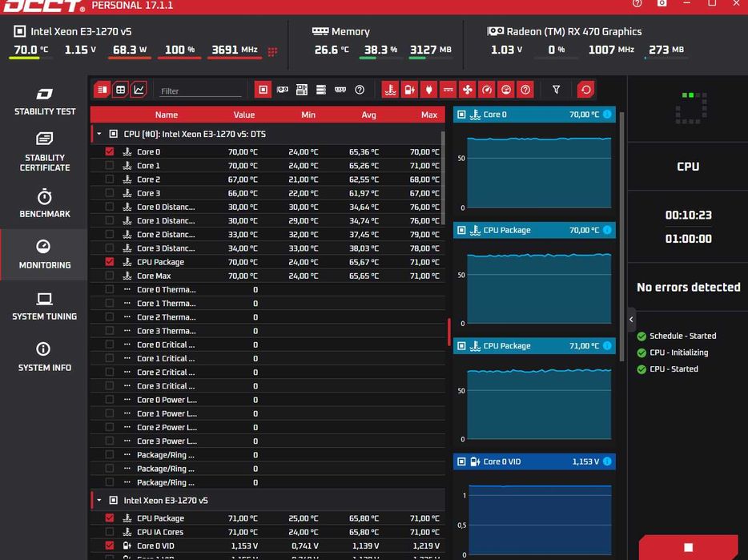Toggle motherboard source filter icon
748x560 pixels.
(301, 90)
